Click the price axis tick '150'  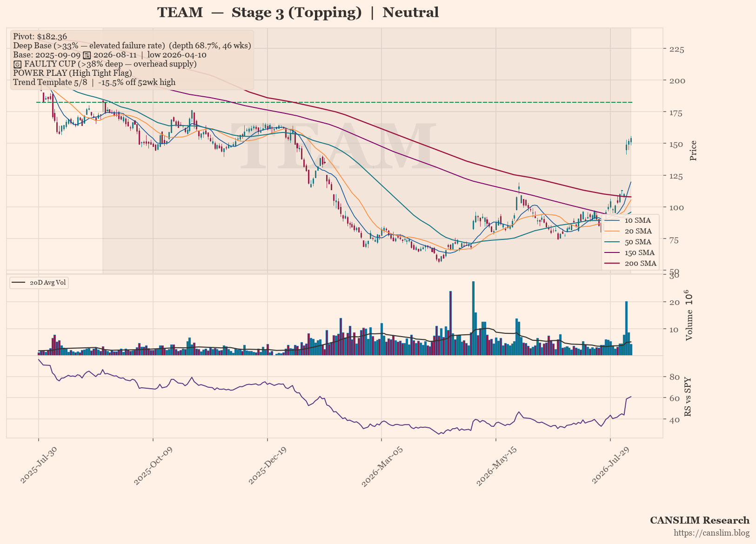pyautogui.click(x=676, y=144)
